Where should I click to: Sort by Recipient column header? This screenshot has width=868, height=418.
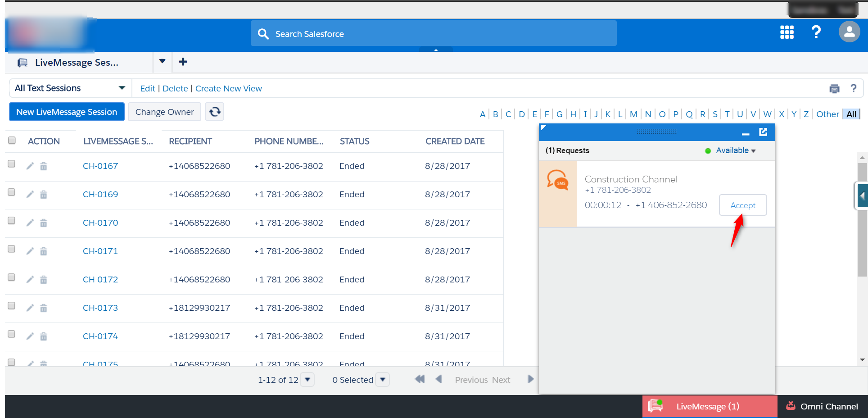point(190,141)
